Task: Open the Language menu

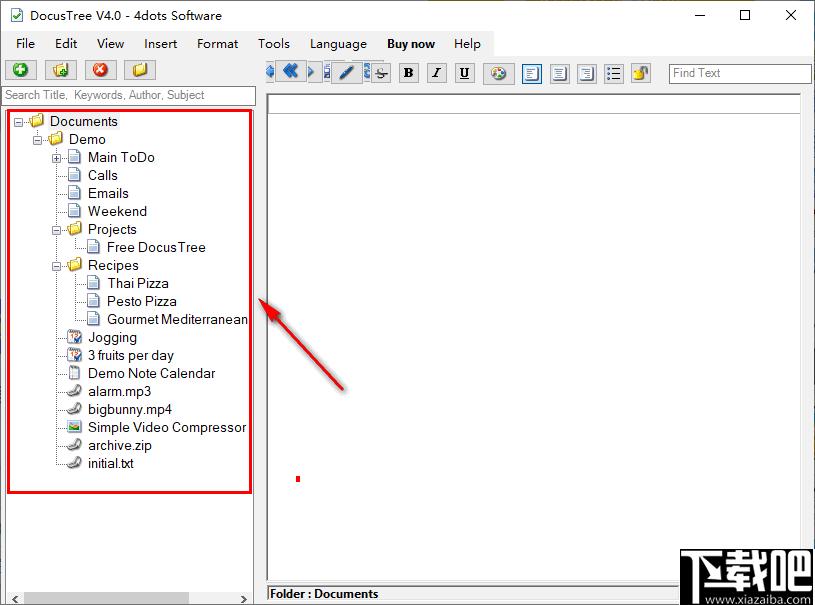Action: click(338, 44)
